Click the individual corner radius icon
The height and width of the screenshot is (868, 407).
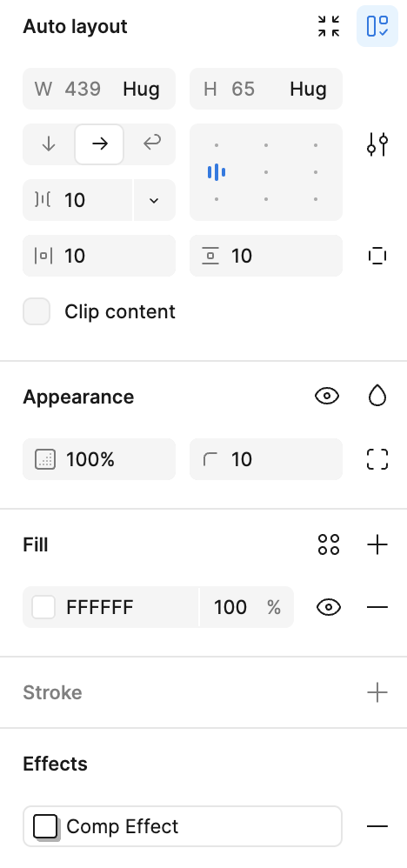377,459
